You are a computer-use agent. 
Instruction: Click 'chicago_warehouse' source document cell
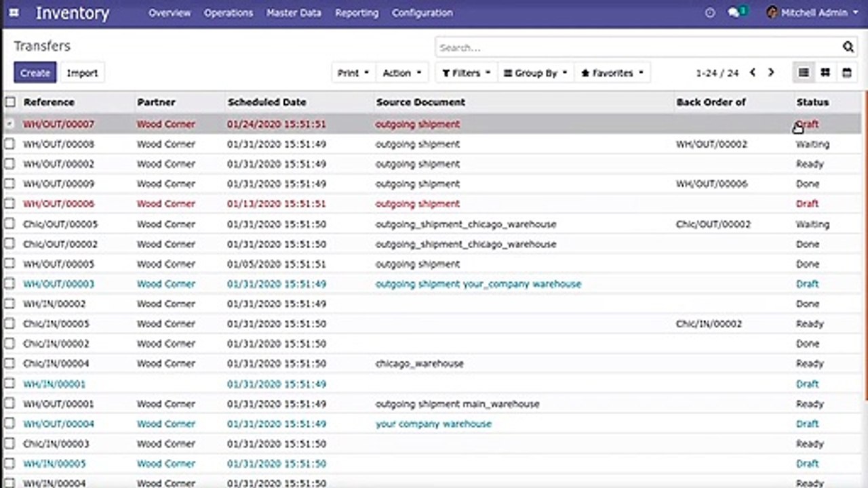[419, 364]
